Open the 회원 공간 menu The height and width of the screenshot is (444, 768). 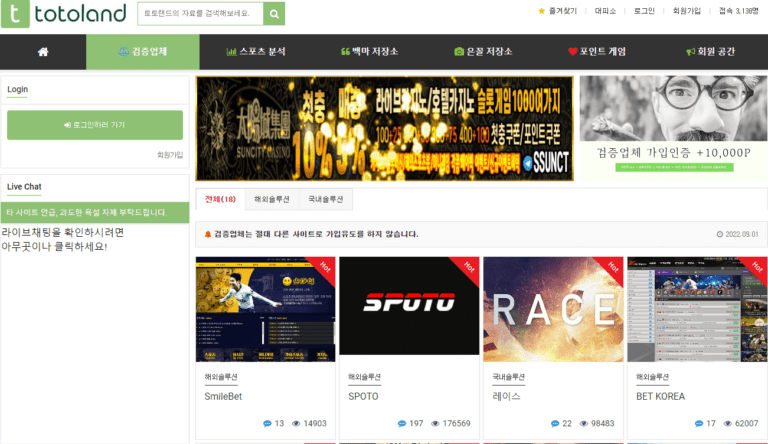pos(710,52)
